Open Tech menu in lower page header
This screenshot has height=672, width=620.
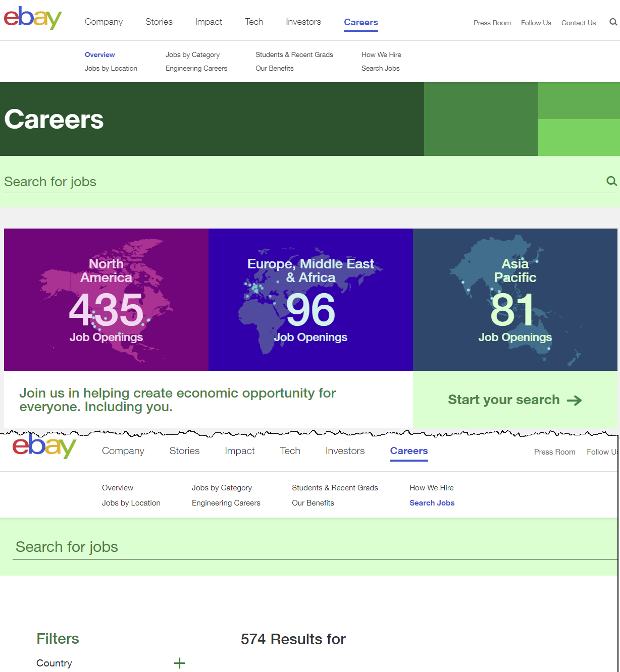click(x=290, y=451)
